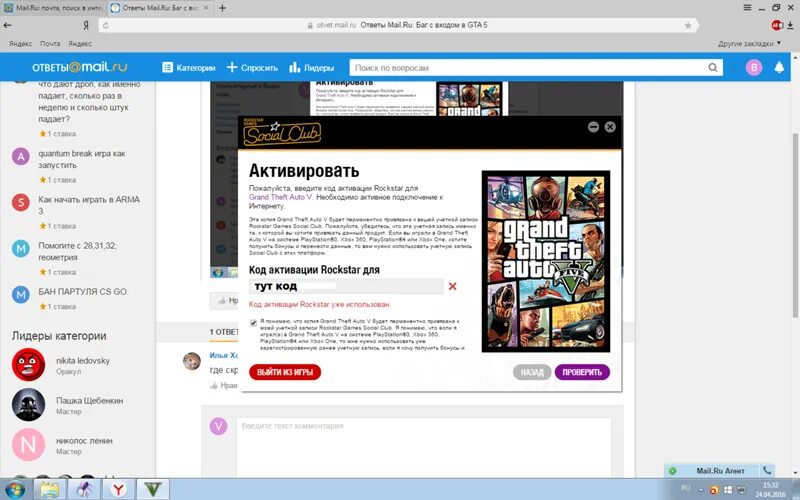
Task: Click the search magnifier icon
Action: click(x=713, y=67)
